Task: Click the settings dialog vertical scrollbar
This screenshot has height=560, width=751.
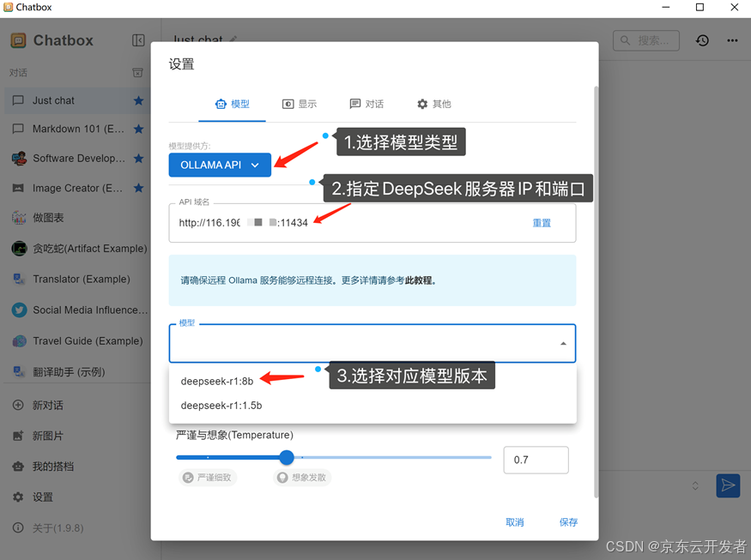Action: click(596, 292)
